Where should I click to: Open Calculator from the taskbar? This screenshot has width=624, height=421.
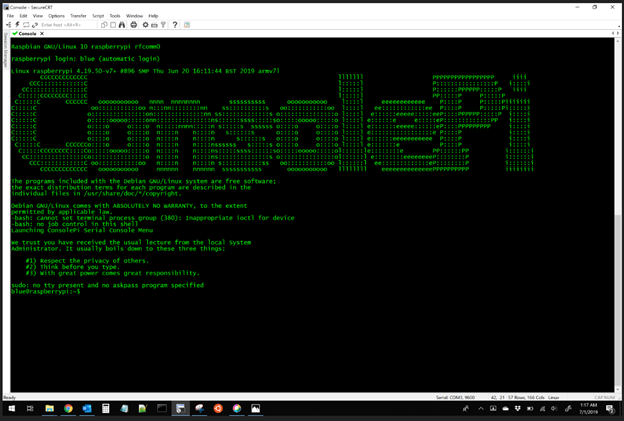coord(105,409)
